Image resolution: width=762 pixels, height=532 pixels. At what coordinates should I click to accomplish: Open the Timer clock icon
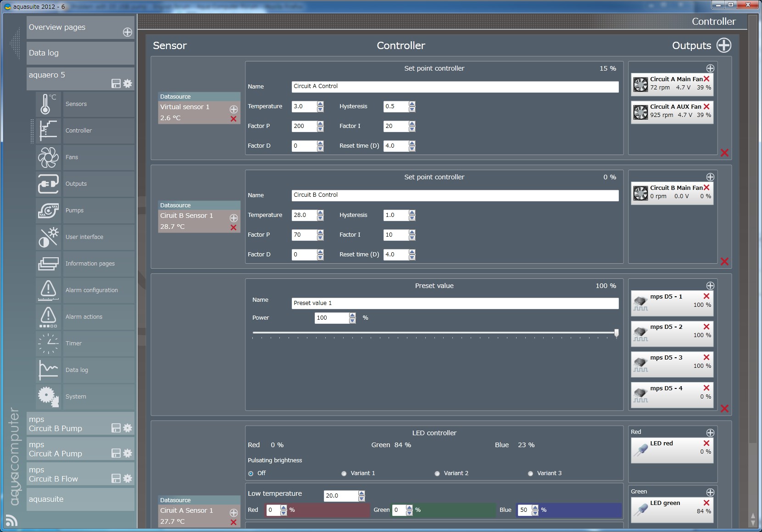(x=48, y=344)
